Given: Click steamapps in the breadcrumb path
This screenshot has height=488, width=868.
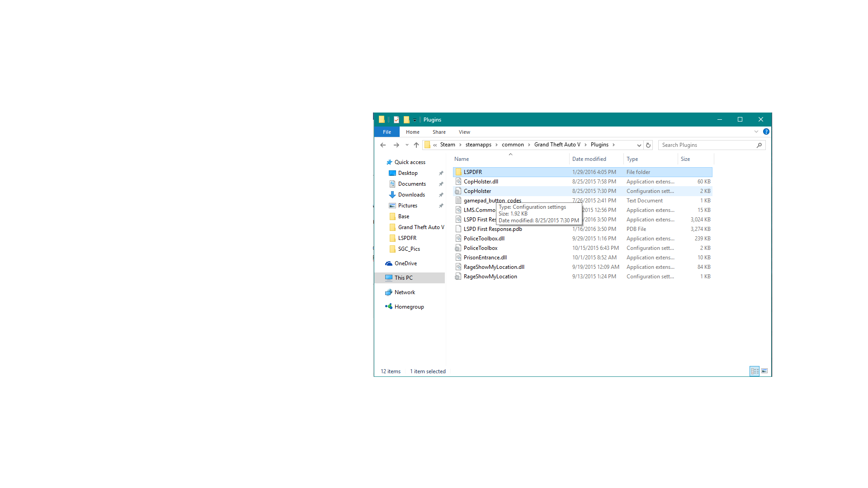Looking at the screenshot, I should tap(478, 145).
